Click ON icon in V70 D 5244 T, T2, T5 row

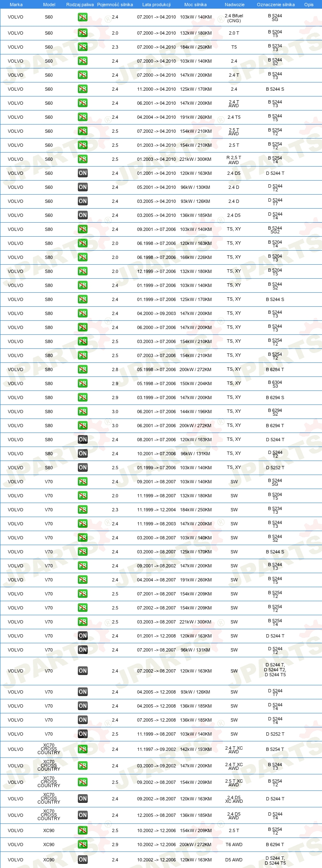[x=83, y=671]
